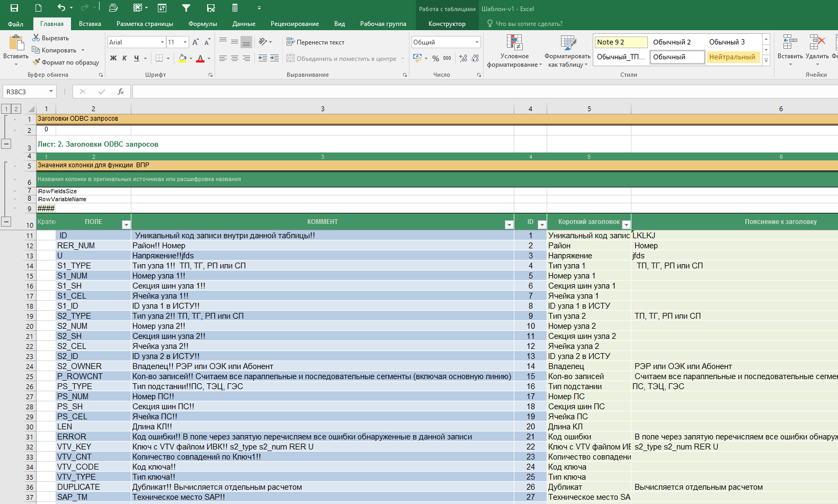Image resolution: width=838 pixels, height=504 pixels.
Task: Apply Формат по образцу format painter
Action: tap(65, 62)
